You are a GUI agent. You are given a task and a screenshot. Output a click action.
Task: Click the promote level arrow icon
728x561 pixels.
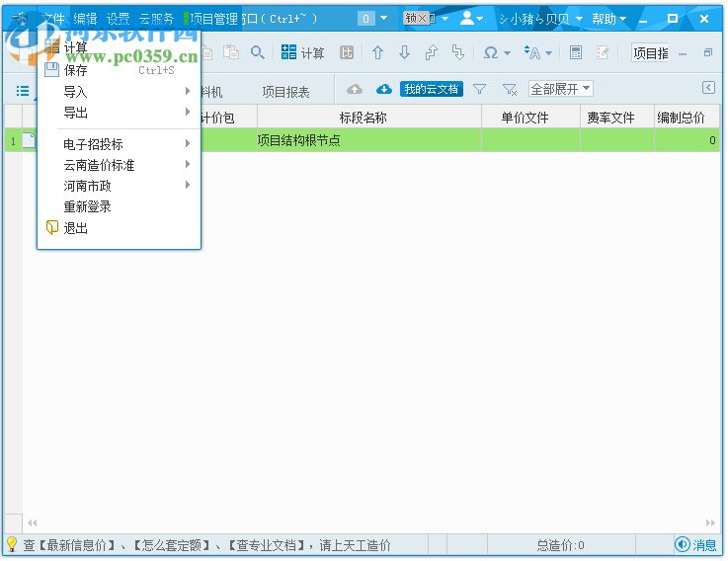click(x=432, y=52)
